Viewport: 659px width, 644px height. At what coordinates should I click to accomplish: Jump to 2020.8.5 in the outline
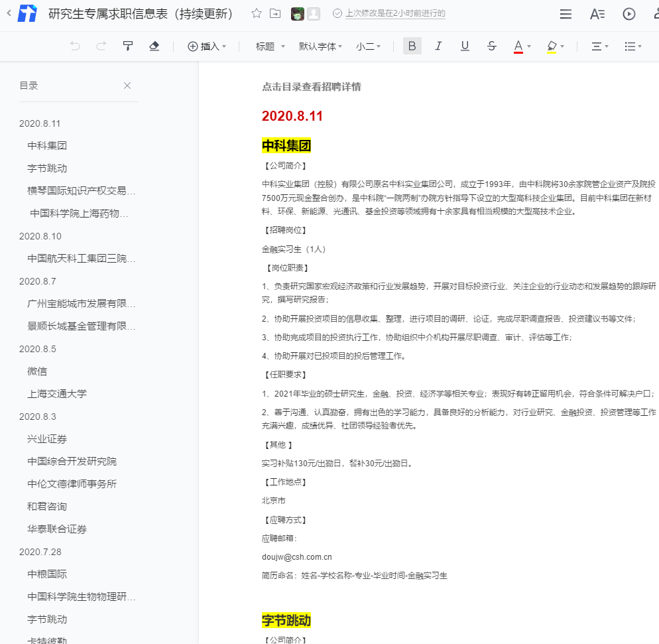click(x=37, y=349)
